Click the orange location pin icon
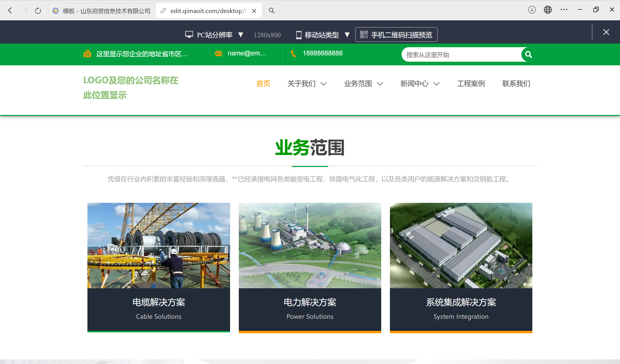Viewport: 620px width, 364px height. click(x=88, y=54)
